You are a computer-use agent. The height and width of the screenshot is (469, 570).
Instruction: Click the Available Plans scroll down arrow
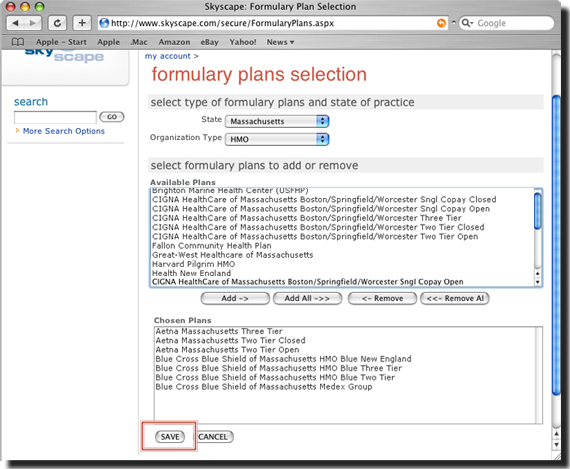click(537, 282)
